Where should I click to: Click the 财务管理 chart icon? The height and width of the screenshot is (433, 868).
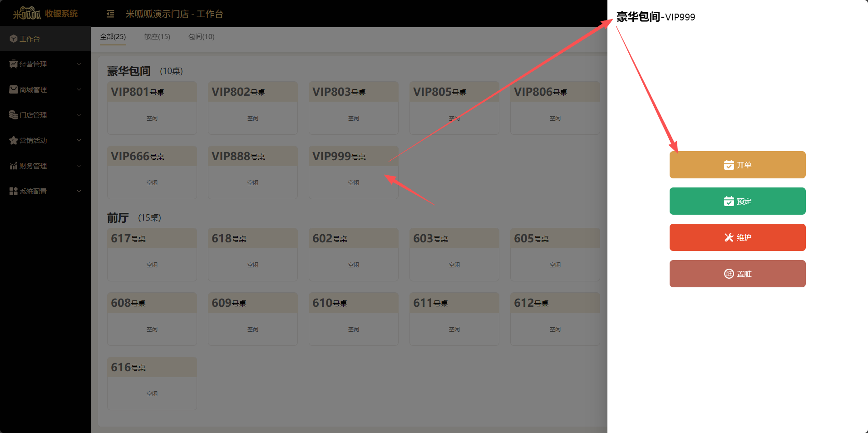coord(13,166)
